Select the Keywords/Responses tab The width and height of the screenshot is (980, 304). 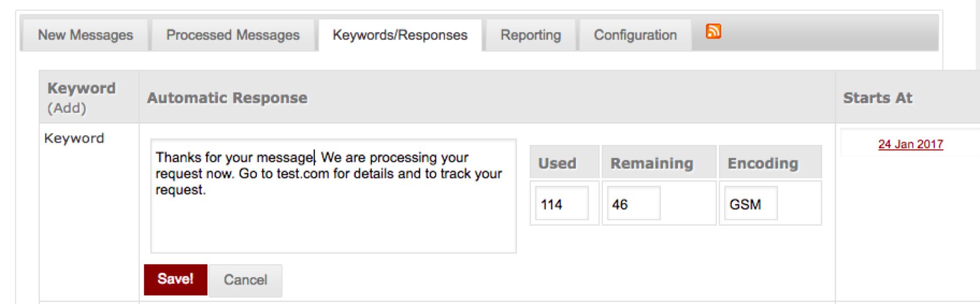pyautogui.click(x=400, y=35)
